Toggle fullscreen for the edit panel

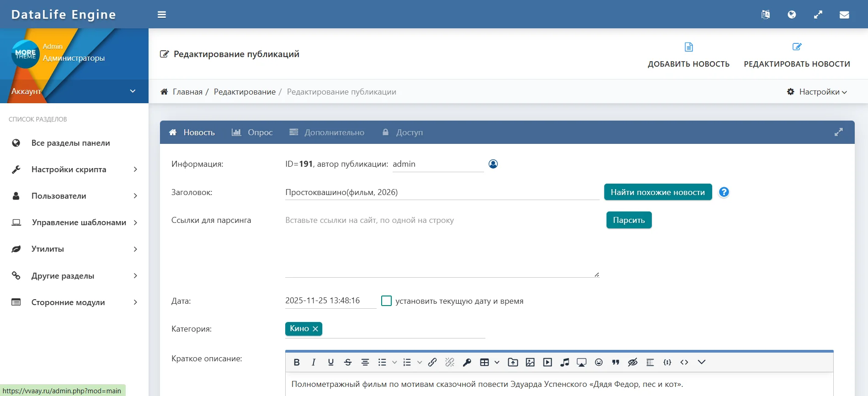(x=838, y=132)
